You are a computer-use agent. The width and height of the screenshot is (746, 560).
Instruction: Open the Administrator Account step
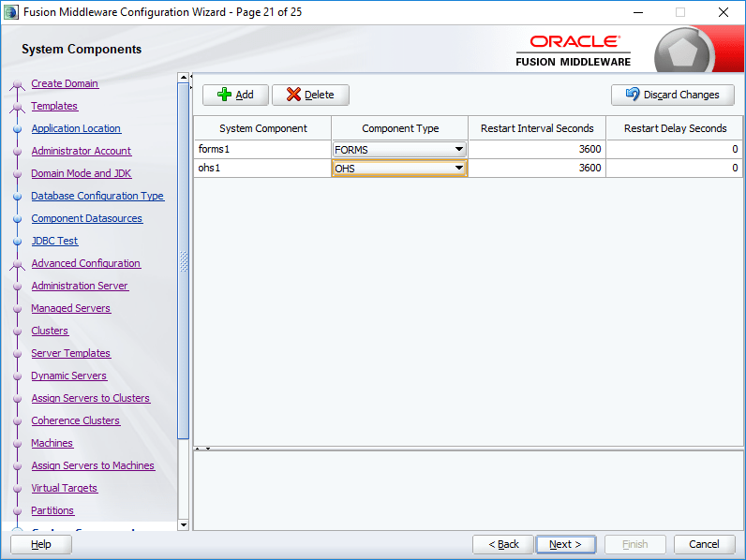coord(81,151)
